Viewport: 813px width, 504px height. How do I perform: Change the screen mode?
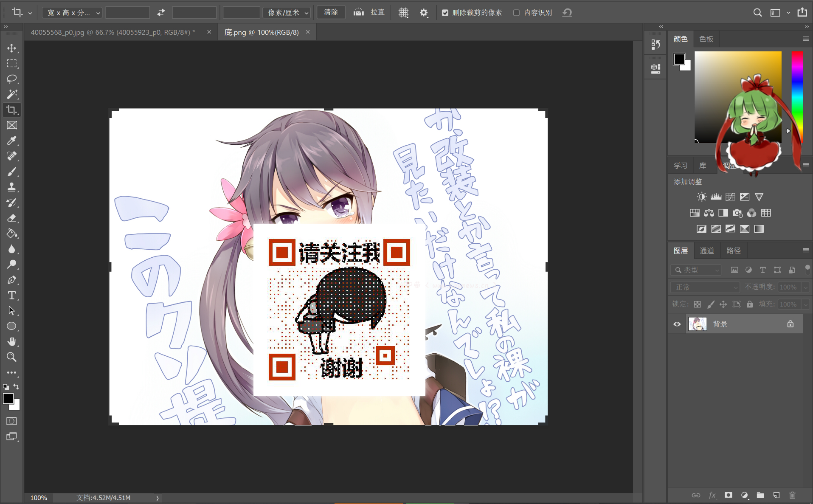(11, 436)
